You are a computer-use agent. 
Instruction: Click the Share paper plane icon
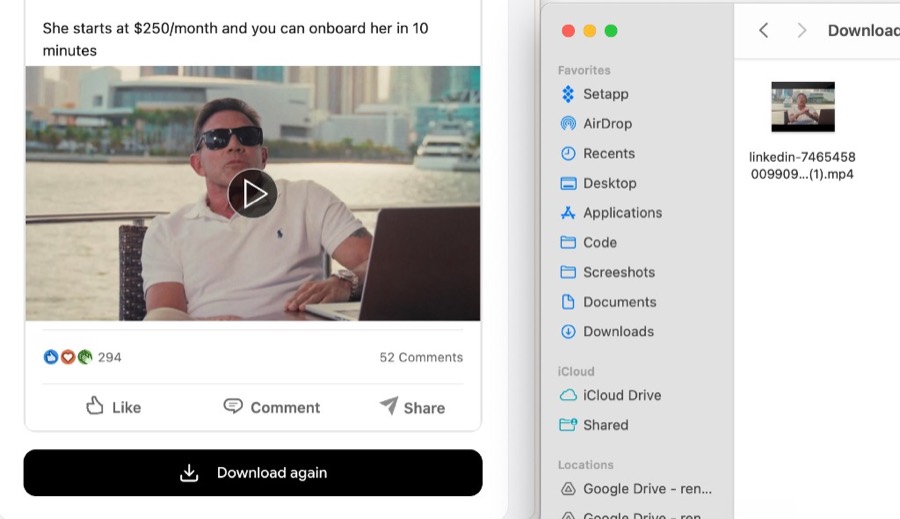389,405
